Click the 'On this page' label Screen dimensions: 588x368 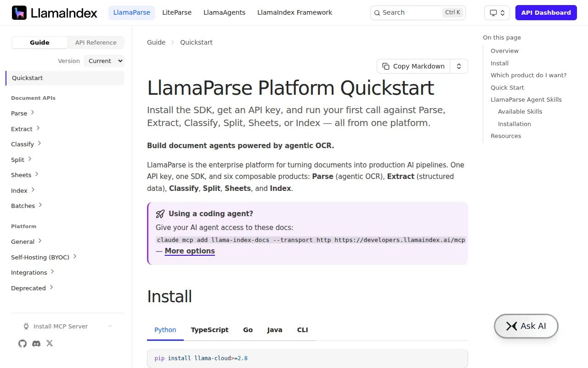point(502,38)
